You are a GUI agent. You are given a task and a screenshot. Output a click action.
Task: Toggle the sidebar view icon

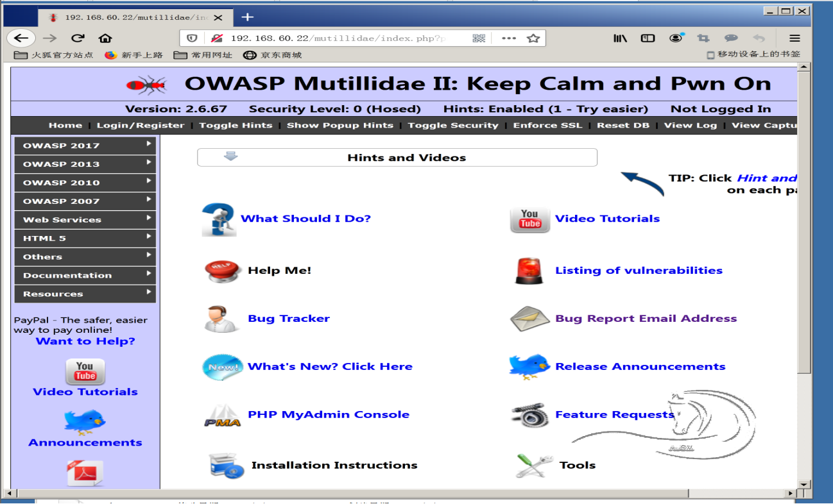tap(648, 38)
